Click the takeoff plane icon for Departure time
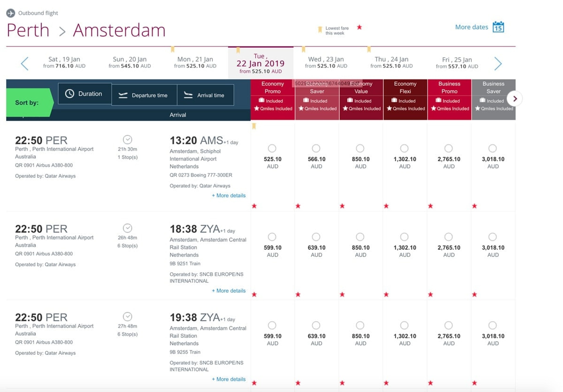563x392 pixels. pos(123,95)
